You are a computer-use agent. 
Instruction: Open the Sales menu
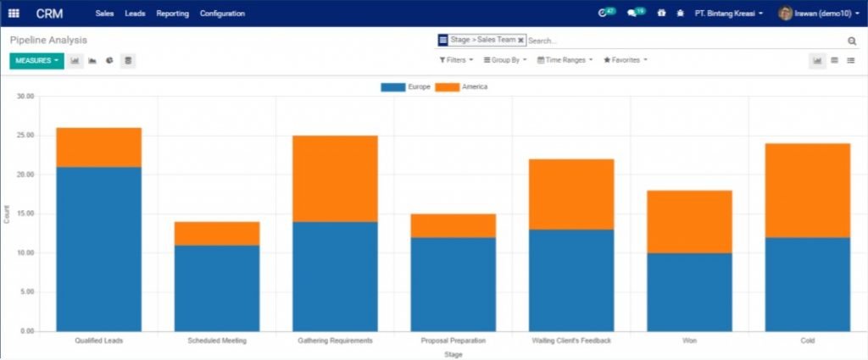coord(104,14)
